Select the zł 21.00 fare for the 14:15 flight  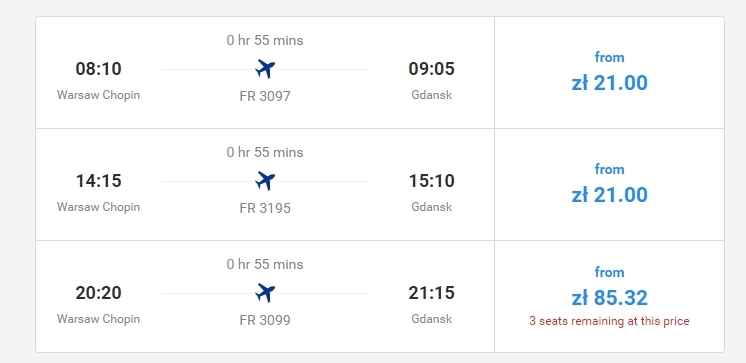609,195
